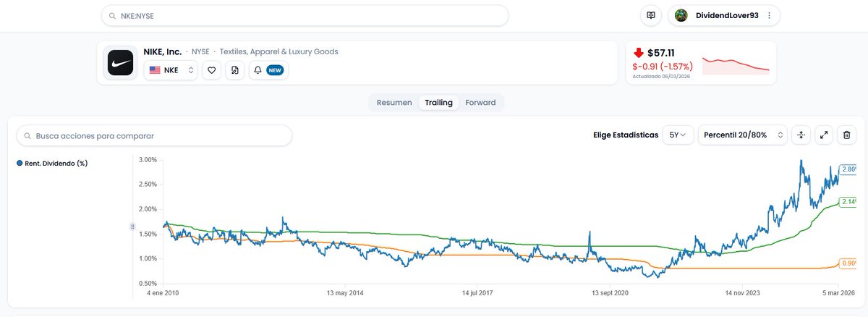This screenshot has width=868, height=317.
Task: Open the Percentil 20/80% dropdown
Action: coord(743,135)
